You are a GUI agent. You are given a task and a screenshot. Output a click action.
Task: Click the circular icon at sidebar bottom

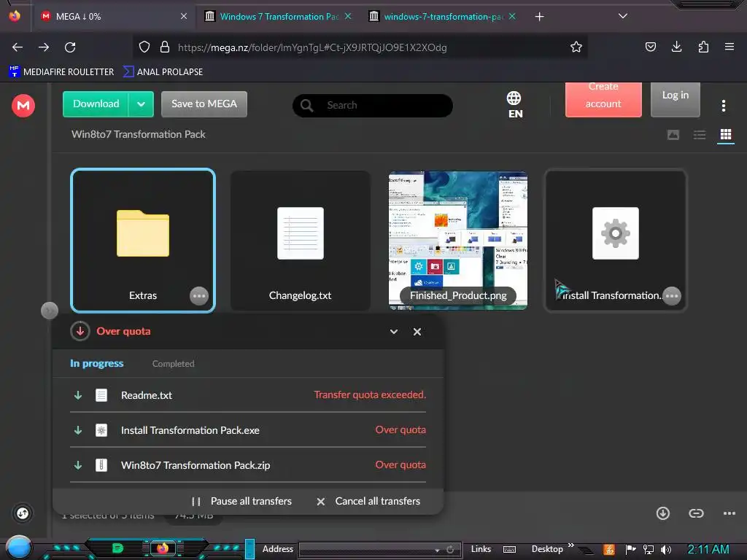coord(23,513)
